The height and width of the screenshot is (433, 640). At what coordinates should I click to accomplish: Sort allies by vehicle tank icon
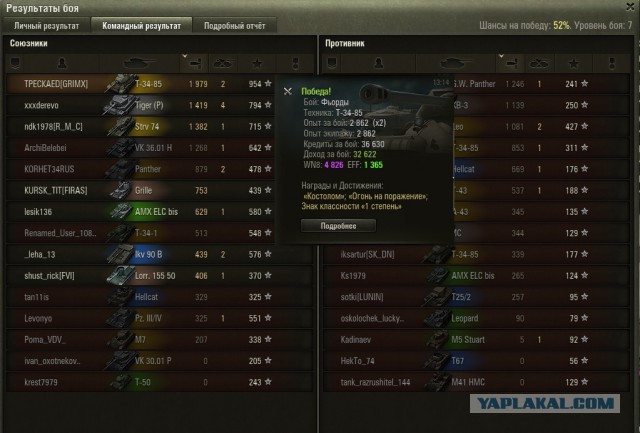point(140,63)
